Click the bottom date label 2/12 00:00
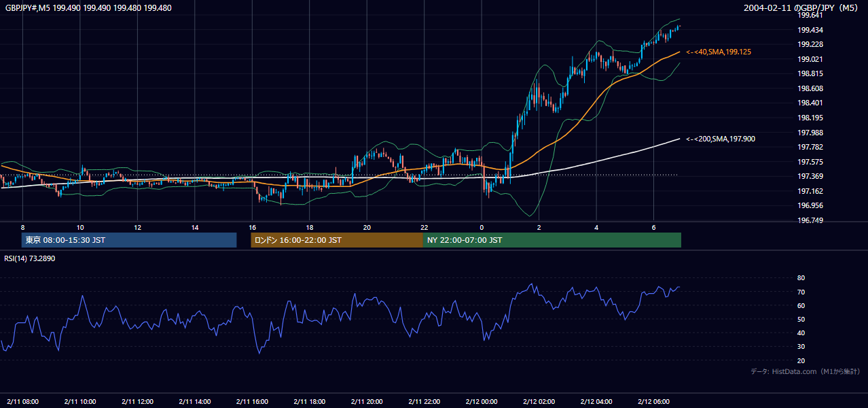 (482, 401)
